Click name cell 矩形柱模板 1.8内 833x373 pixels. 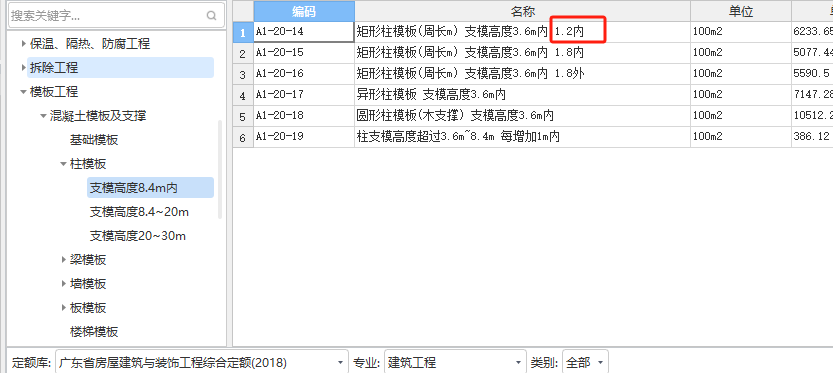[523, 53]
